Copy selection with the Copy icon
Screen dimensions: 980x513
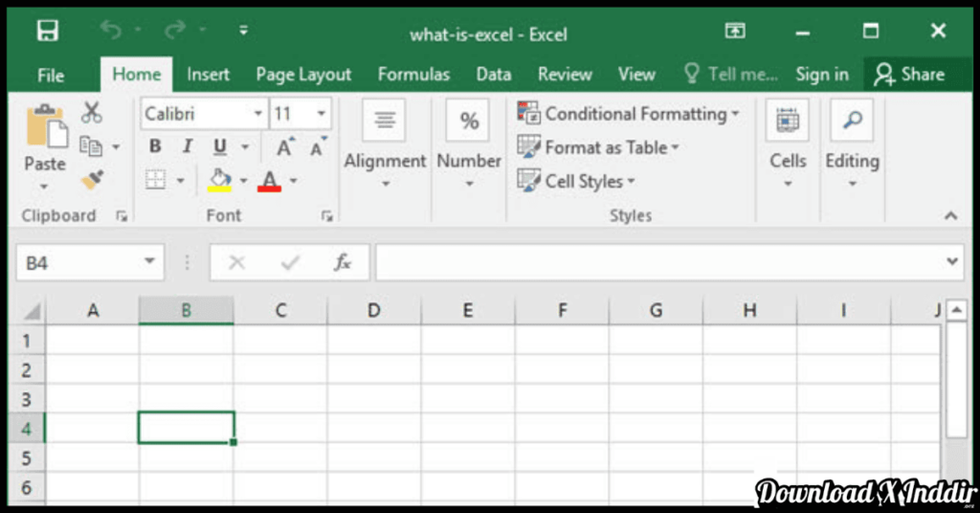coord(91,146)
